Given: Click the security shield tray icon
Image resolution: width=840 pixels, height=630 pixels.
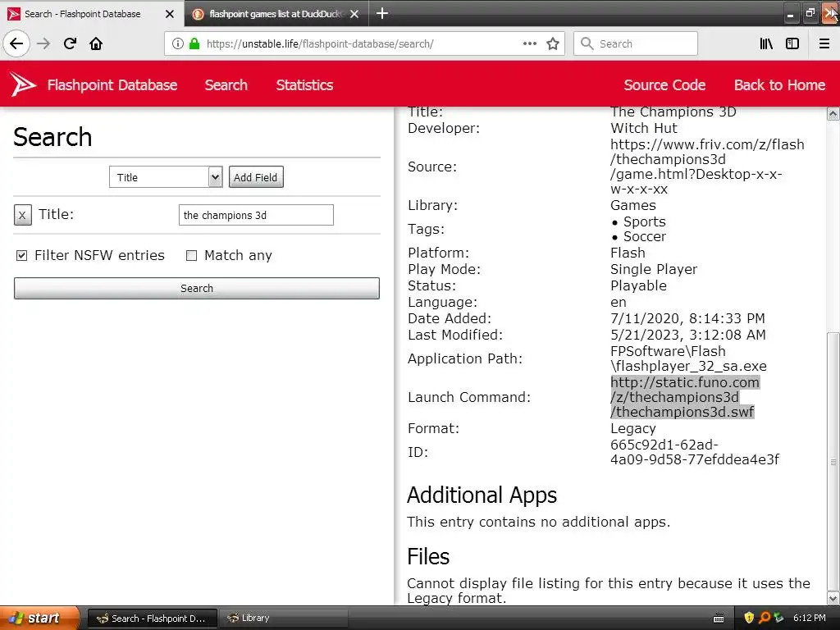Looking at the screenshot, I should coord(749,618).
